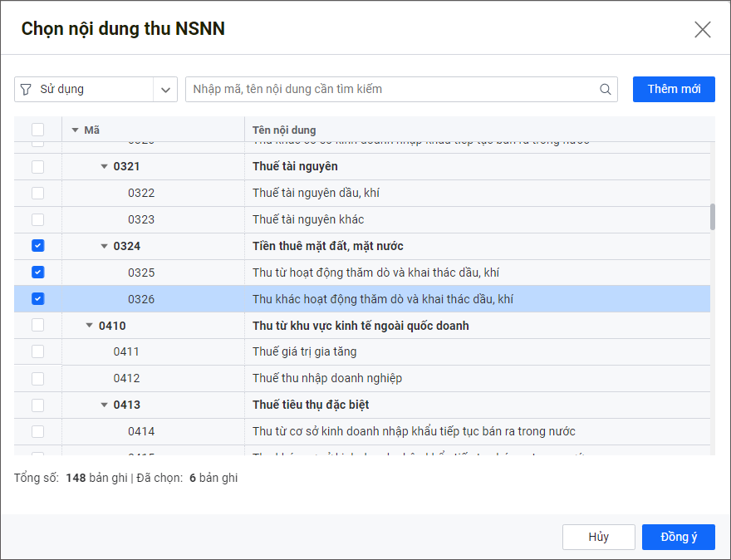731x560 pixels.
Task: Collapse the 0413 tree node
Action: pyautogui.click(x=105, y=405)
